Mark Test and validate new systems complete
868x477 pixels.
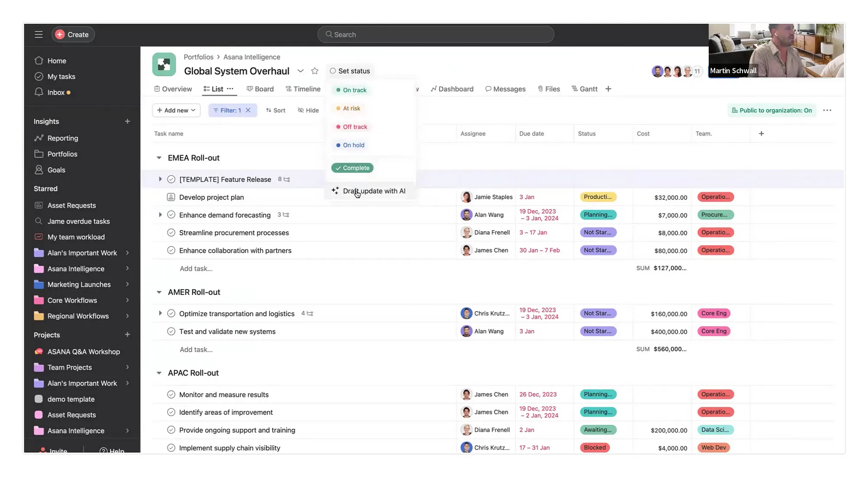(171, 331)
